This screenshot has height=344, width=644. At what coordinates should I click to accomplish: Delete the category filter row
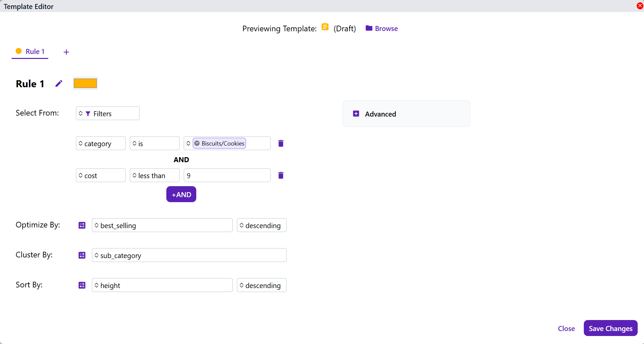coord(281,143)
